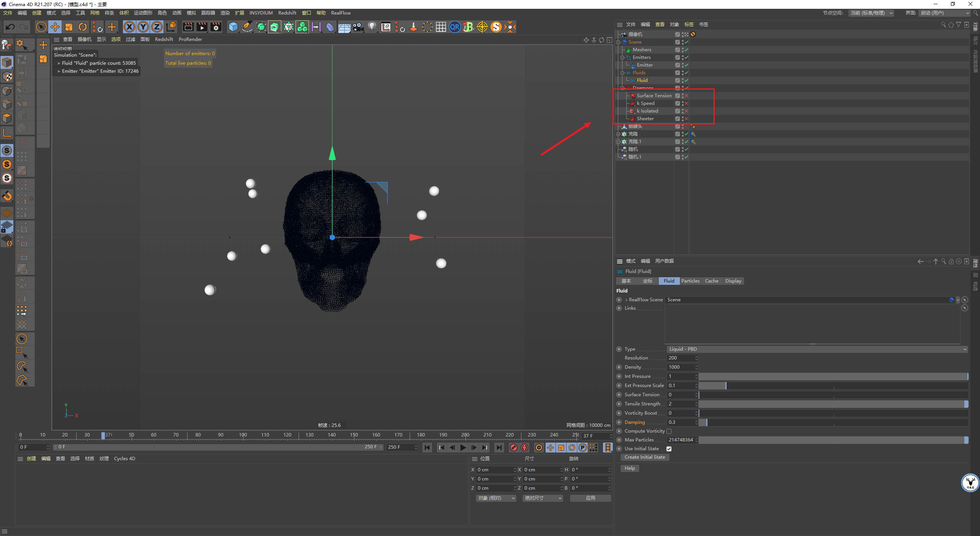Enable the Compute Vorticity checkbox

coord(669,431)
